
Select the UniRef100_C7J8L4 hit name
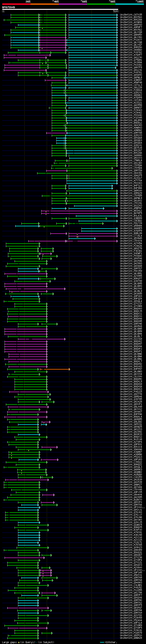[131, 236]
